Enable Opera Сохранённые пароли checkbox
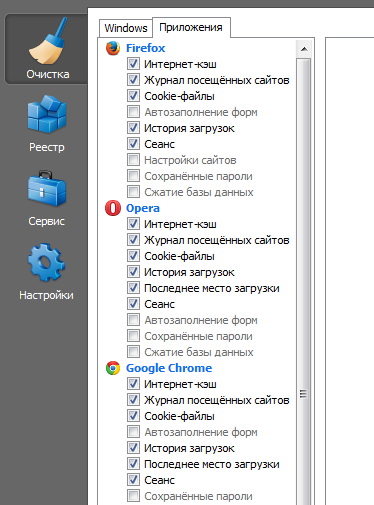Viewport: 374px width, 505px height. [133, 336]
